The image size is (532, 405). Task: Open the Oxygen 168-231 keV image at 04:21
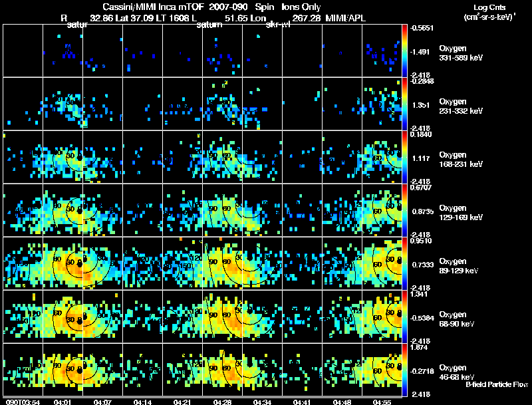182,157
